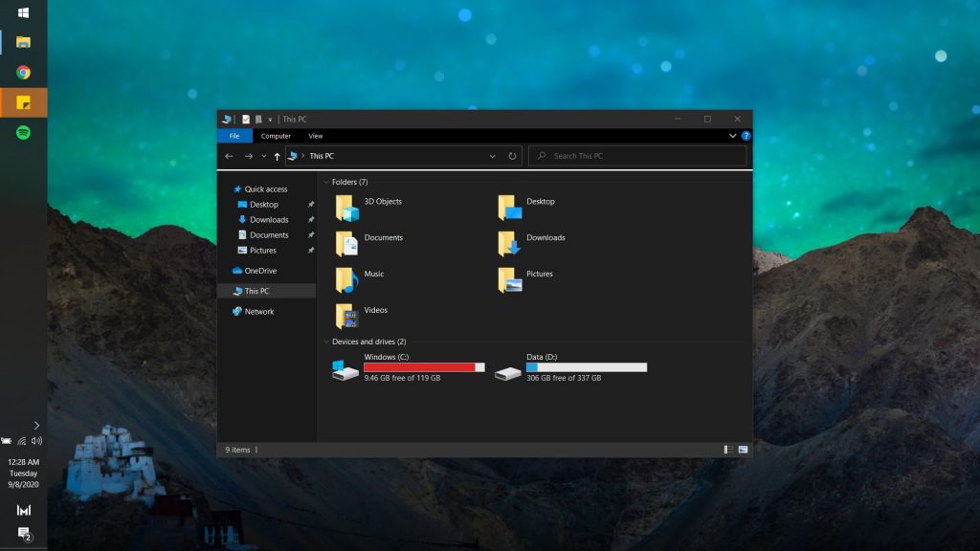980x551 pixels.
Task: Collapse the Devices and drives (2) group
Action: (326, 342)
